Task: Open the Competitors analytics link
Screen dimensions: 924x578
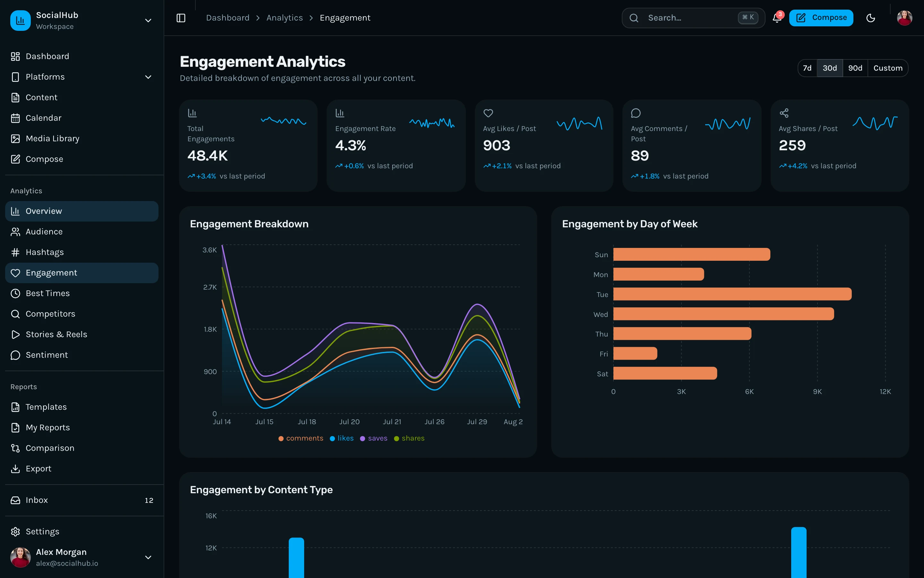Action: (x=82, y=314)
